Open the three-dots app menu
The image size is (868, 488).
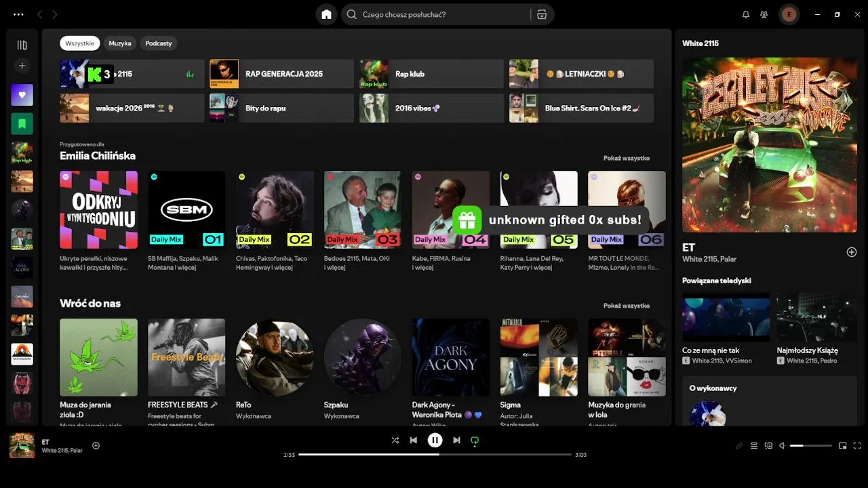click(x=18, y=14)
